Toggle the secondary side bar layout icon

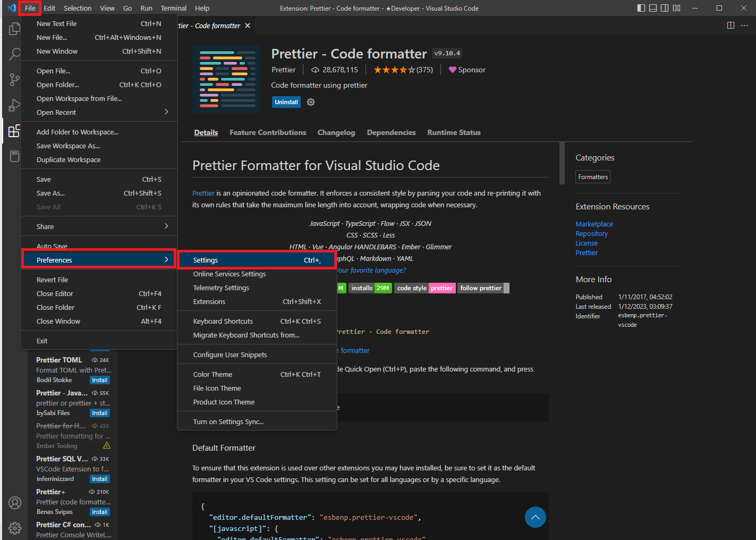[665, 8]
